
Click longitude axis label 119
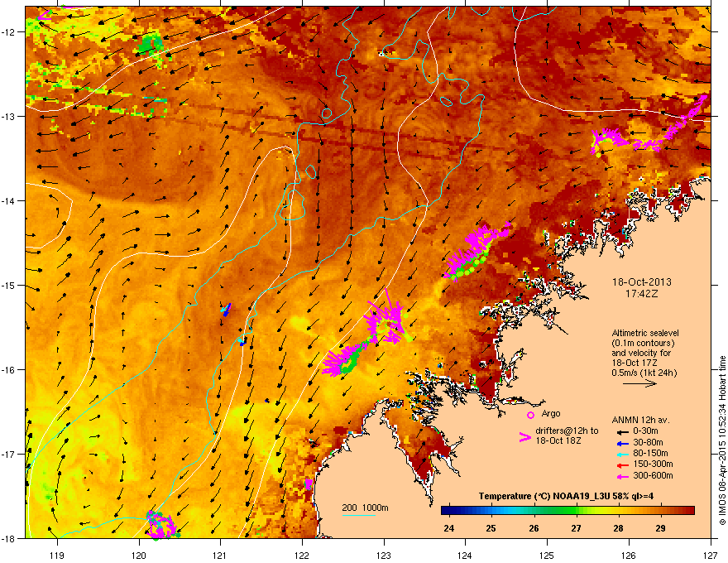coord(57,554)
